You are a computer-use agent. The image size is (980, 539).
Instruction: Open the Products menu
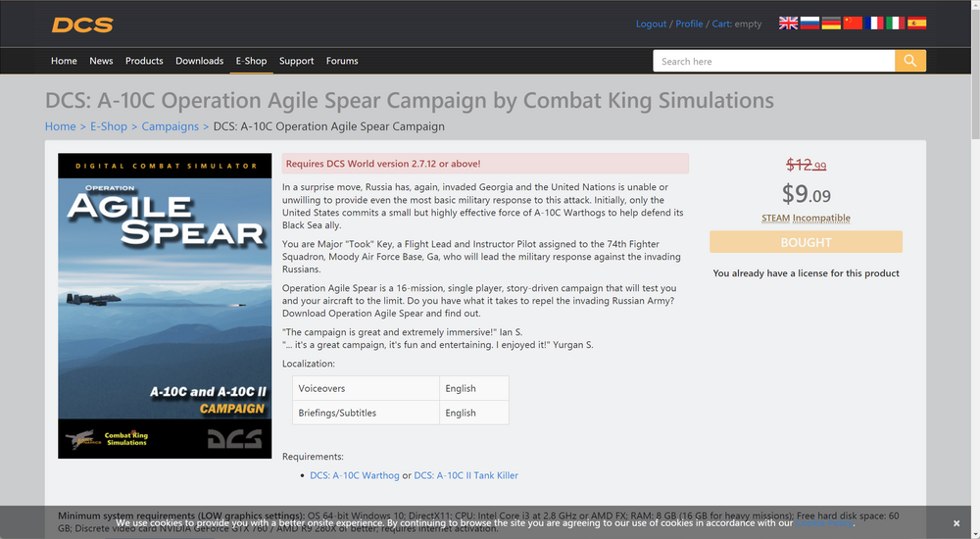pyautogui.click(x=144, y=61)
